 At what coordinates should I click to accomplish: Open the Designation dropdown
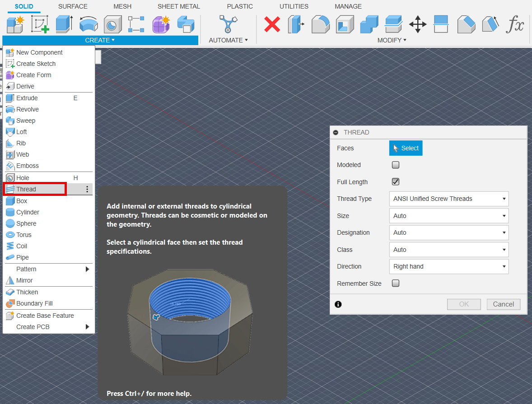[x=448, y=233]
